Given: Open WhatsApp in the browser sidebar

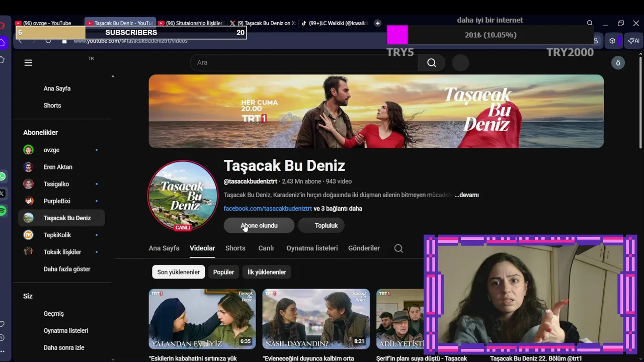Looking at the screenshot, I should 3,176.
